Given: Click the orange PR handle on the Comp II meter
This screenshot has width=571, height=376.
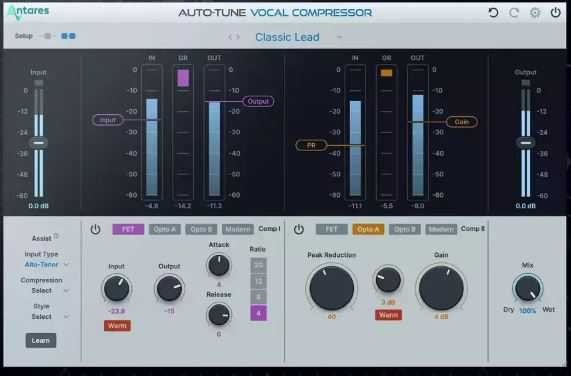Looking at the screenshot, I should [311, 146].
